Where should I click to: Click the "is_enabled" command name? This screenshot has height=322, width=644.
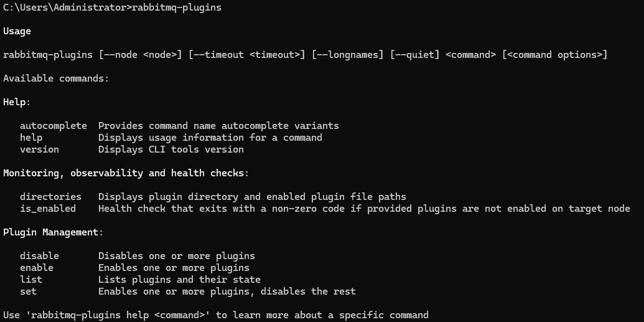[x=48, y=209]
